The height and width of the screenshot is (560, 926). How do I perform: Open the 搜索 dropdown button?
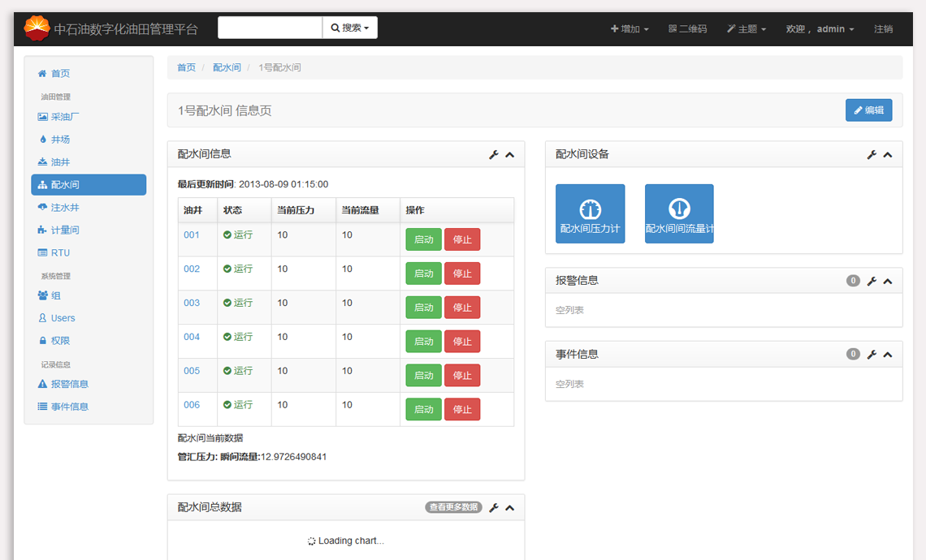350,28
